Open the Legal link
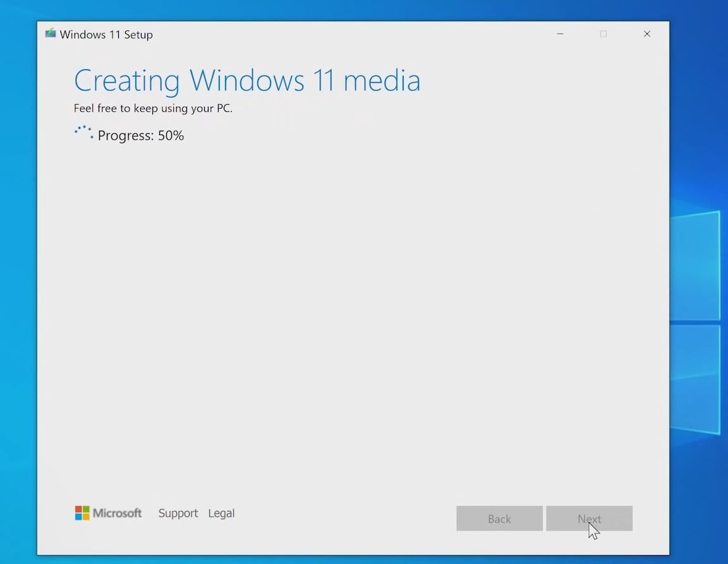The width and height of the screenshot is (728, 564). tap(221, 513)
